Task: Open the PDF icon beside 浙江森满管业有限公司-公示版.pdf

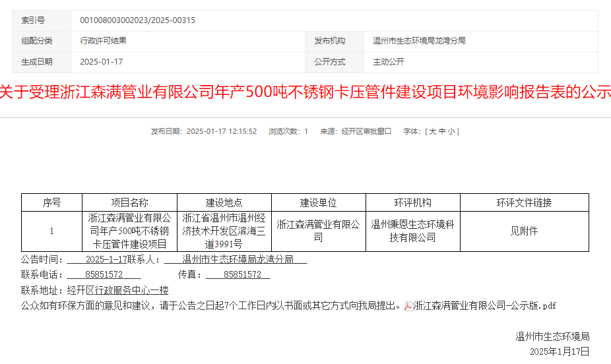Action: click(408, 307)
